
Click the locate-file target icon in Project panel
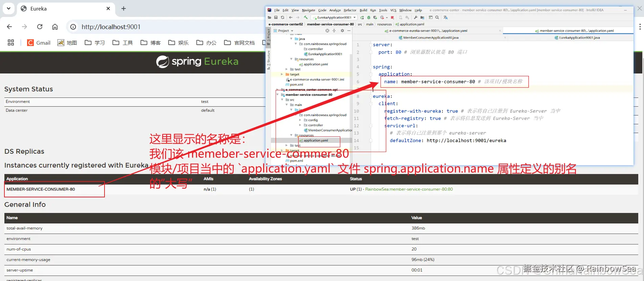tap(327, 30)
